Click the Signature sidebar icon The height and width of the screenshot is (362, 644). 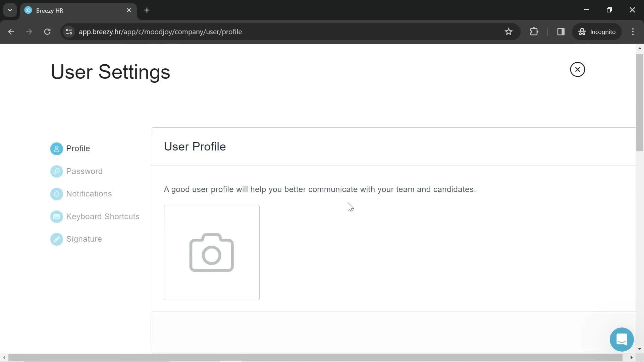[x=56, y=239]
